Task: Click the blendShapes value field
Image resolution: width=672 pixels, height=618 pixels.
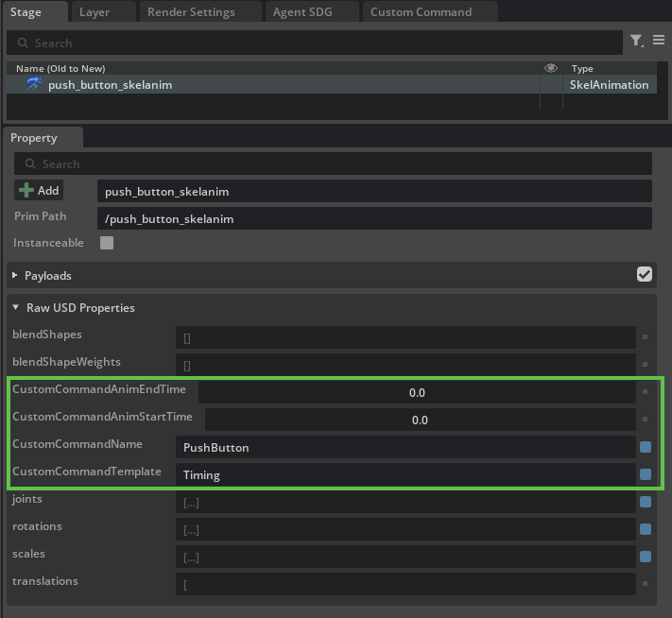Action: coord(405,337)
